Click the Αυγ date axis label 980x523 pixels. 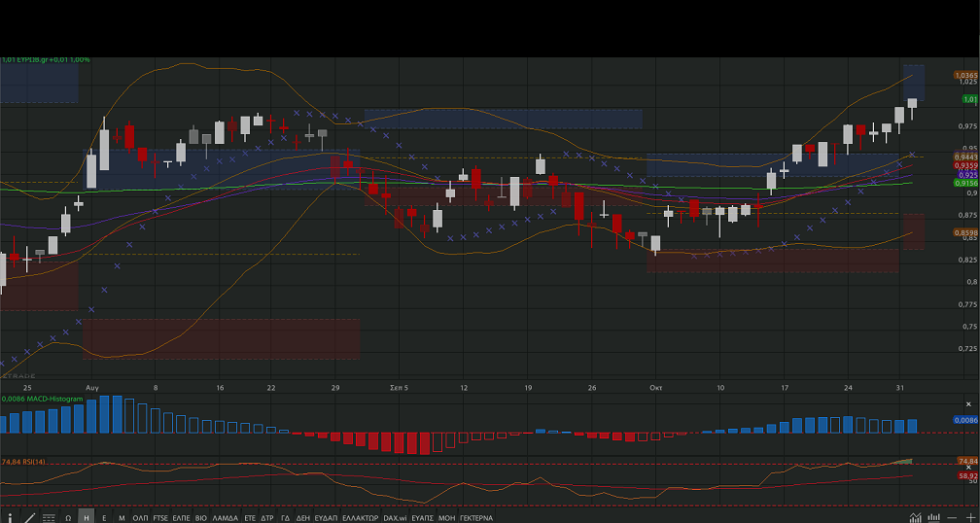pyautogui.click(x=92, y=388)
